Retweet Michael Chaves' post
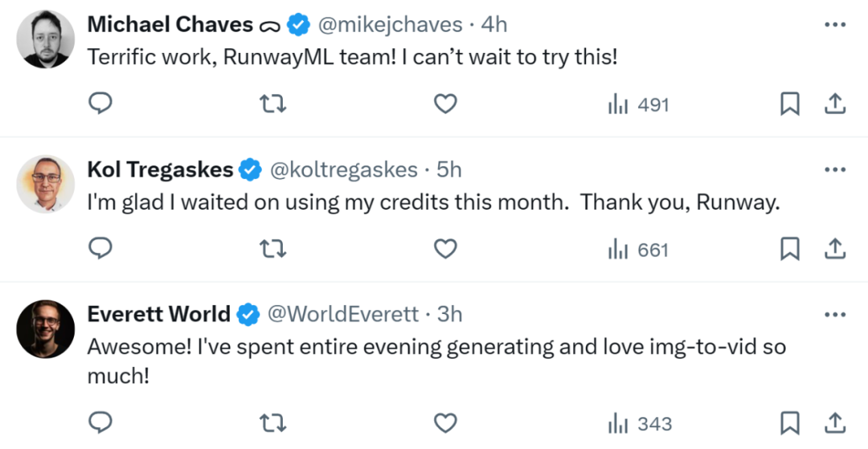This screenshot has width=868, height=449. (x=273, y=104)
